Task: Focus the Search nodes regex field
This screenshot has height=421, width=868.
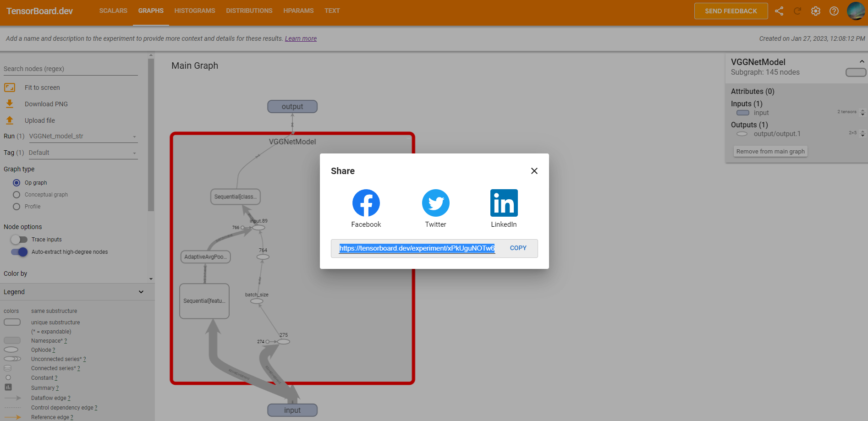Action: pos(71,69)
